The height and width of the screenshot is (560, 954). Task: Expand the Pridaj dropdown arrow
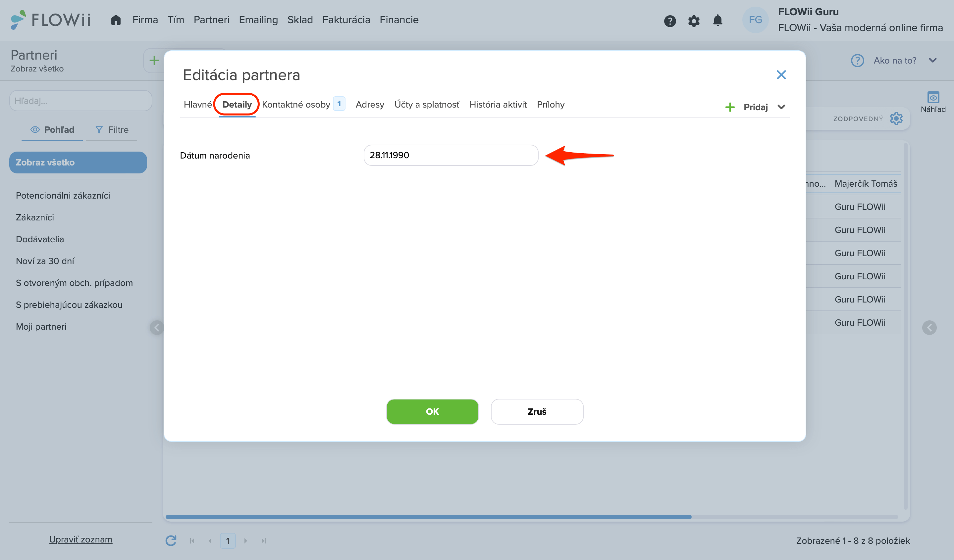point(781,107)
